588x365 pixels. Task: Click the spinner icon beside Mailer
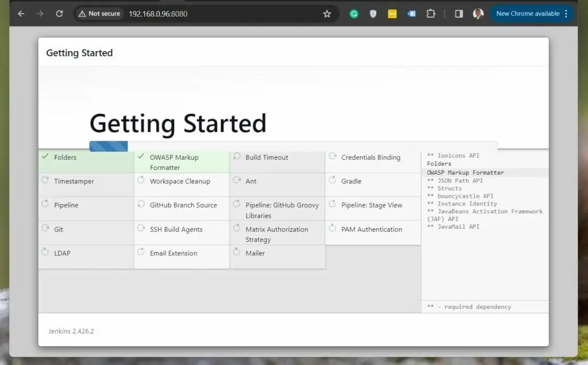click(x=237, y=252)
